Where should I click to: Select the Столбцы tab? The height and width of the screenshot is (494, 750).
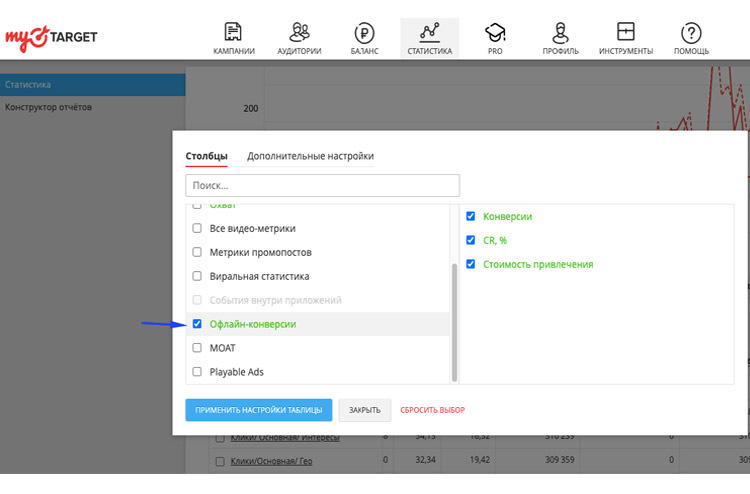206,156
